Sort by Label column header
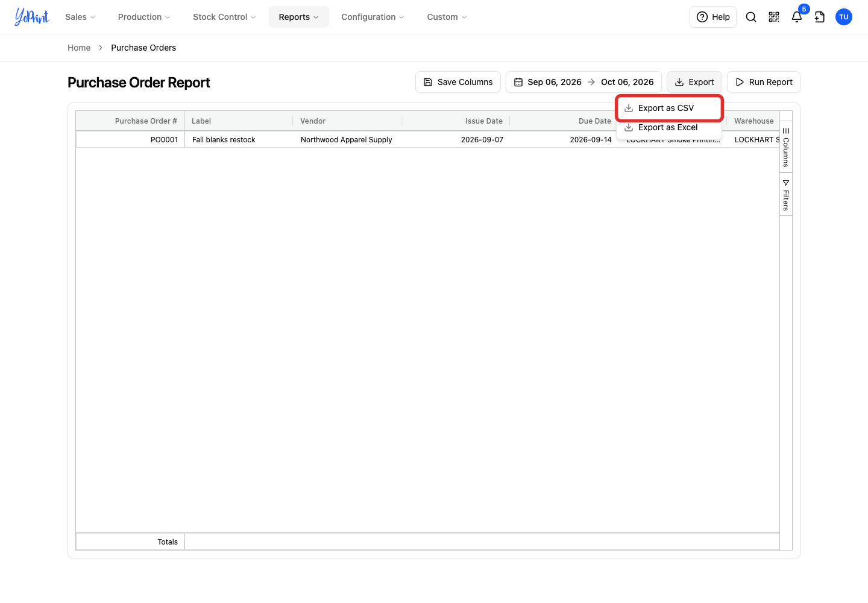 tap(239, 121)
